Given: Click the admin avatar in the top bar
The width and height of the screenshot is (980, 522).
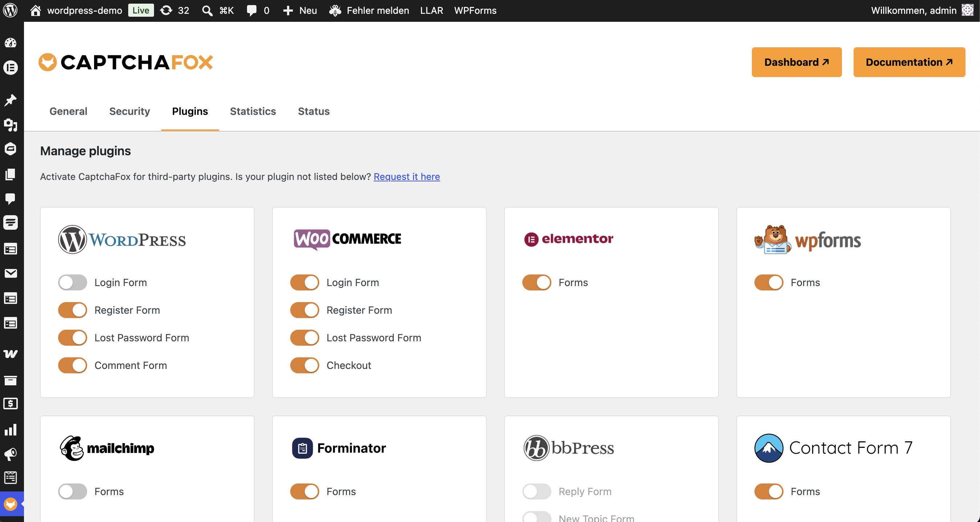Looking at the screenshot, I should click(x=967, y=10).
